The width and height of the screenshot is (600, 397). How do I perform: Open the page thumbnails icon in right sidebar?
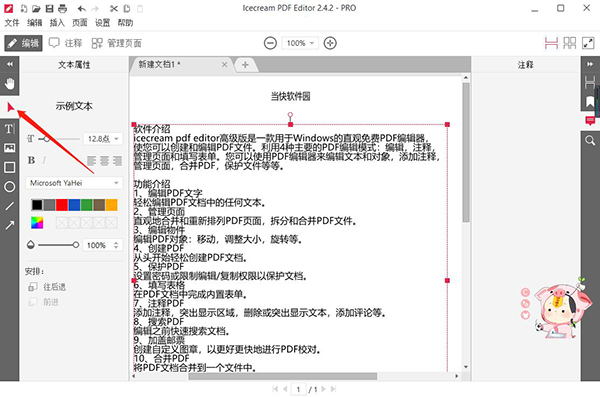pyautogui.click(x=590, y=82)
